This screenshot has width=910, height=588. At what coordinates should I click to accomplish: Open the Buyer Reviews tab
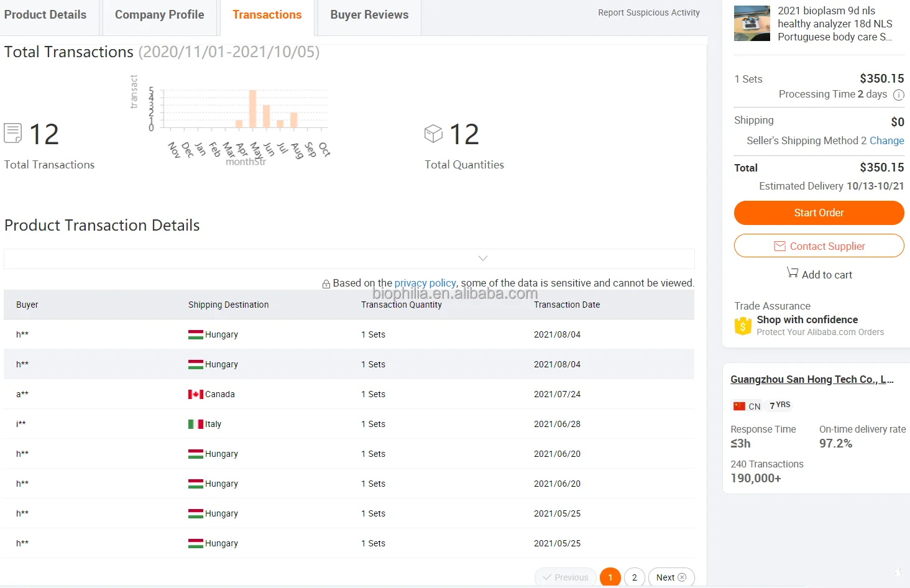[x=369, y=15]
